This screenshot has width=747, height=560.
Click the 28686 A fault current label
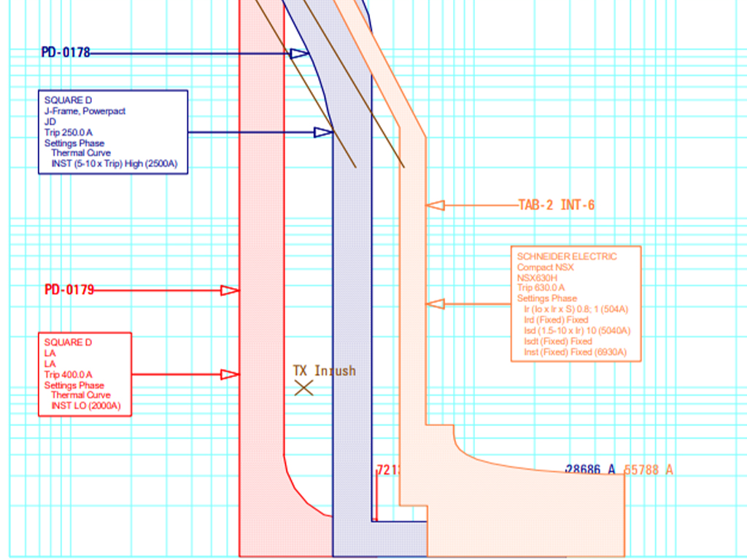591,470
